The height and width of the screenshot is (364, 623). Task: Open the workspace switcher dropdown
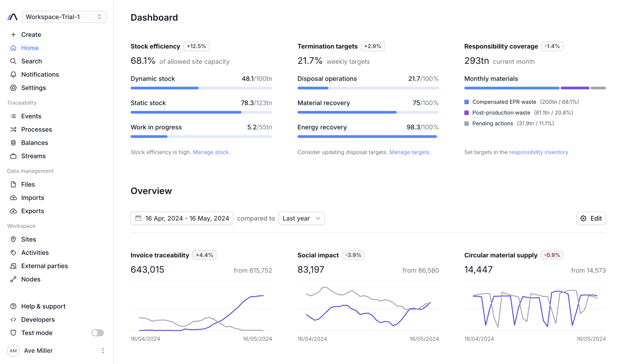click(x=64, y=17)
